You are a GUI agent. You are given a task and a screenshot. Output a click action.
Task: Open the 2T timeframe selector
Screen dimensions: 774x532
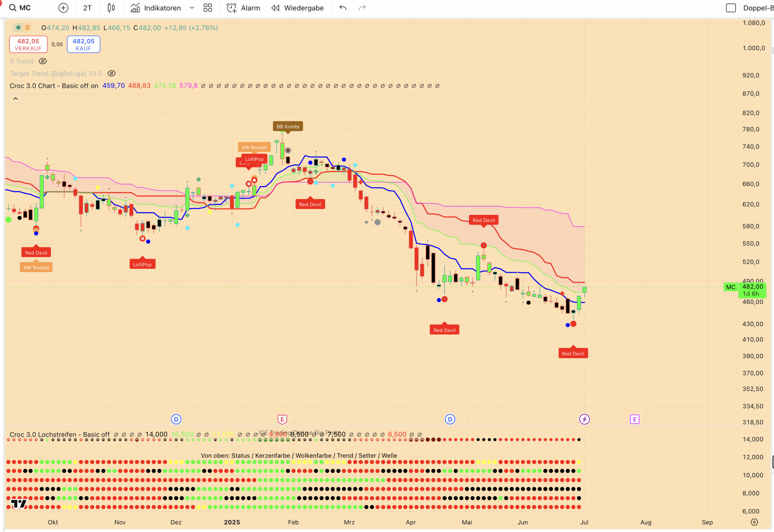tap(87, 8)
